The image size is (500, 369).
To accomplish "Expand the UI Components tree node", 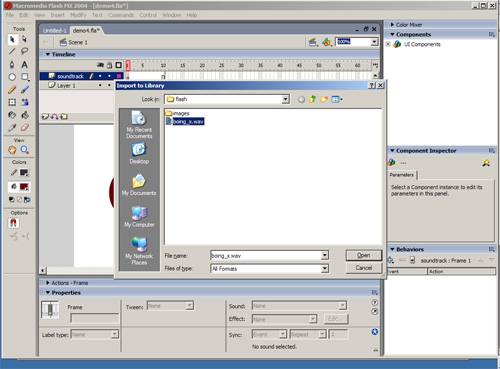I will [x=388, y=44].
